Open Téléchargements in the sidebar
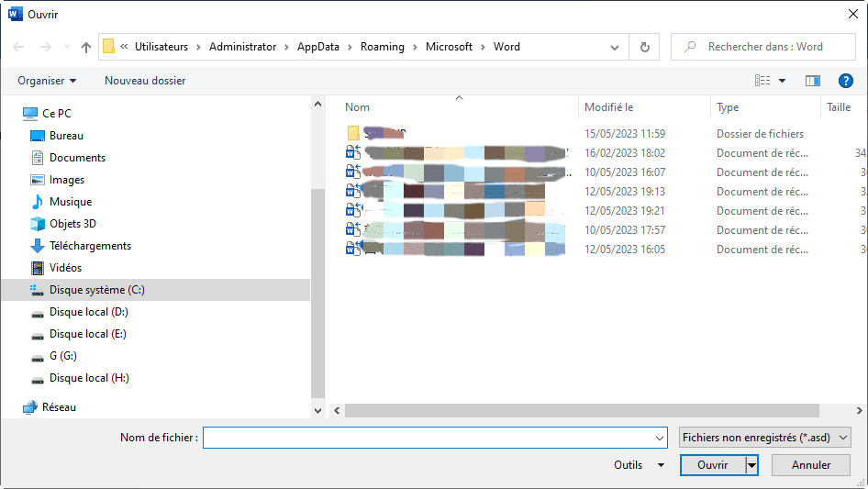This screenshot has width=868, height=489. pyautogui.click(x=90, y=246)
